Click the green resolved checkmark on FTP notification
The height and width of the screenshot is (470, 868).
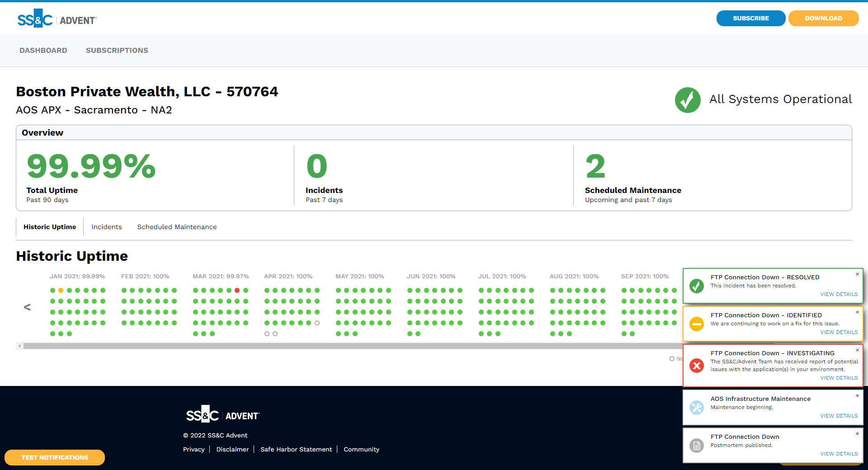pos(696,286)
